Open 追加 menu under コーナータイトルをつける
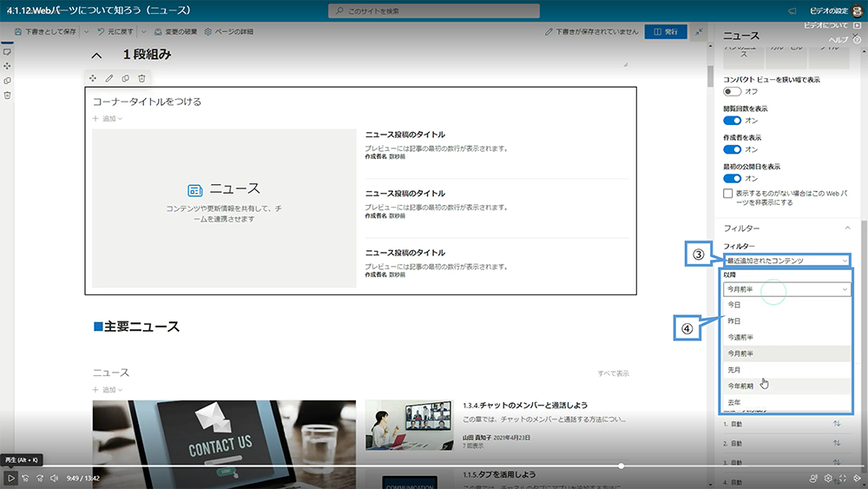This screenshot has width=868, height=489. point(108,118)
